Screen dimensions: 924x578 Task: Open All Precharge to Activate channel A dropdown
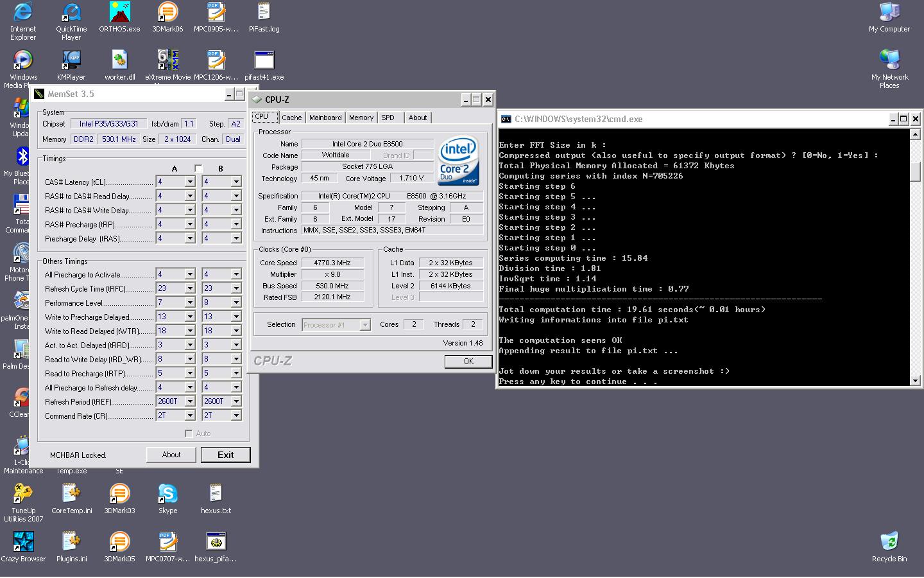(190, 274)
